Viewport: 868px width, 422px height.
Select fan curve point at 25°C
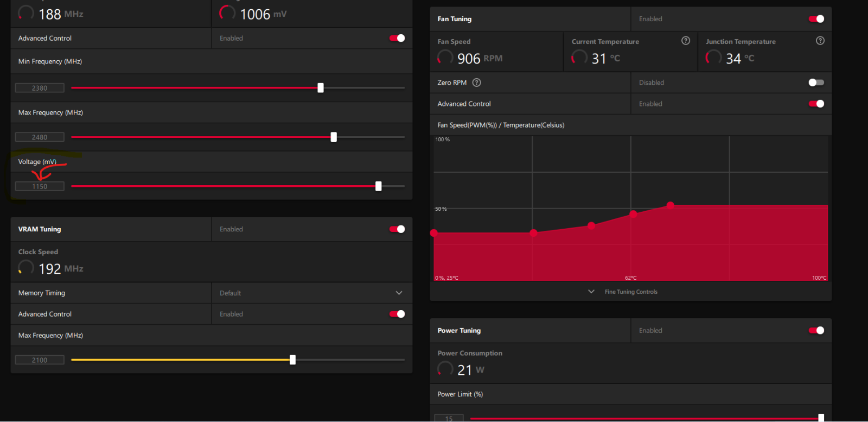pos(433,233)
